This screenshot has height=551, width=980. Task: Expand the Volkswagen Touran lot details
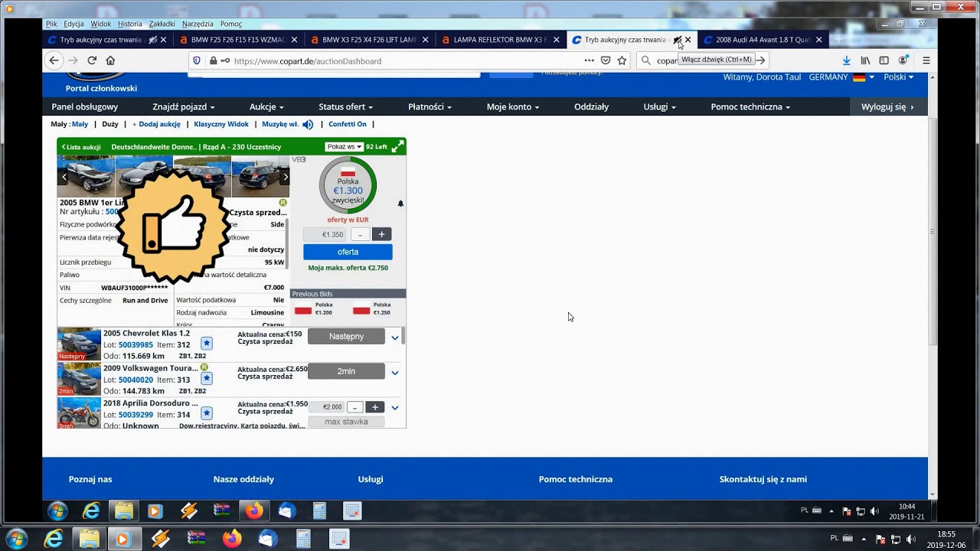click(x=395, y=373)
